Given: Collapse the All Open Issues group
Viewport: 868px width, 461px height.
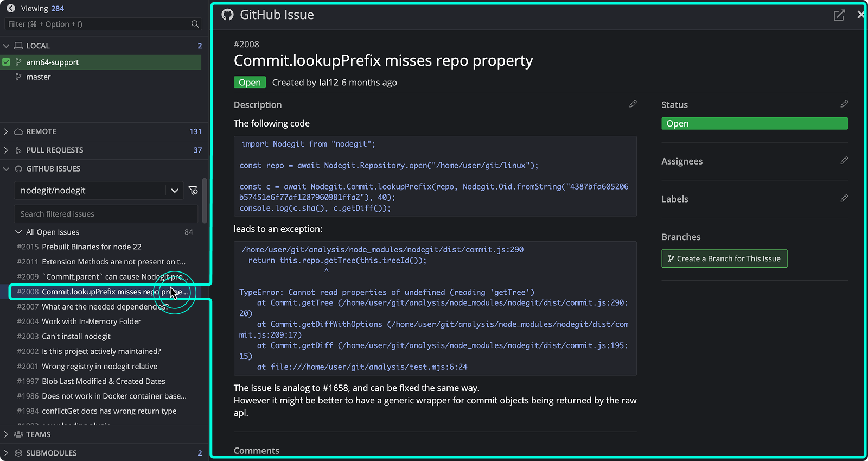Looking at the screenshot, I should 18,232.
